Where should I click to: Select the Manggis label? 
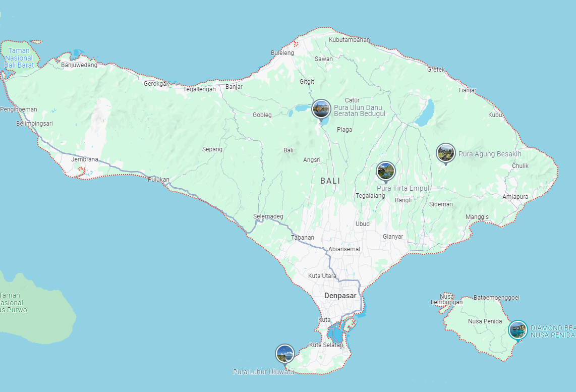coord(477,217)
